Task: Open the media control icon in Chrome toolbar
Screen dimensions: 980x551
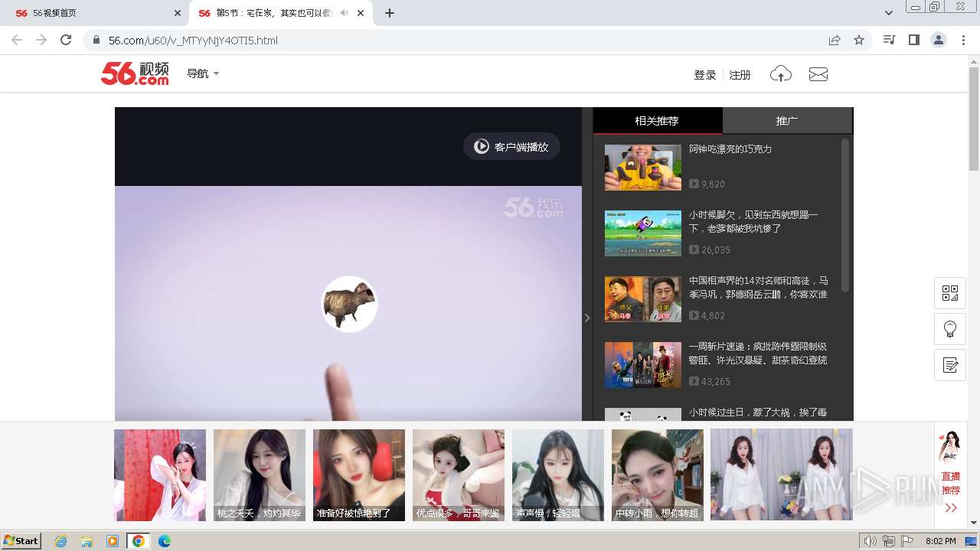Action: [x=889, y=40]
